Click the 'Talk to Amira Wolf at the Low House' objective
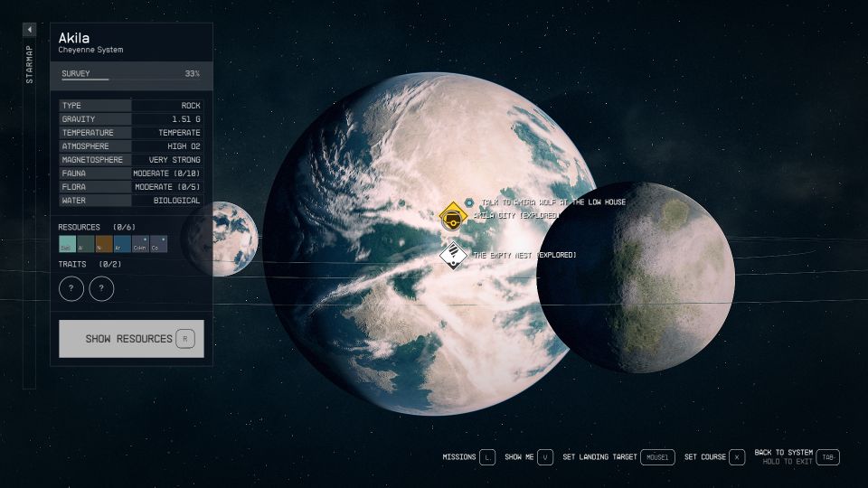This screenshot has width=868, height=488. click(x=553, y=202)
